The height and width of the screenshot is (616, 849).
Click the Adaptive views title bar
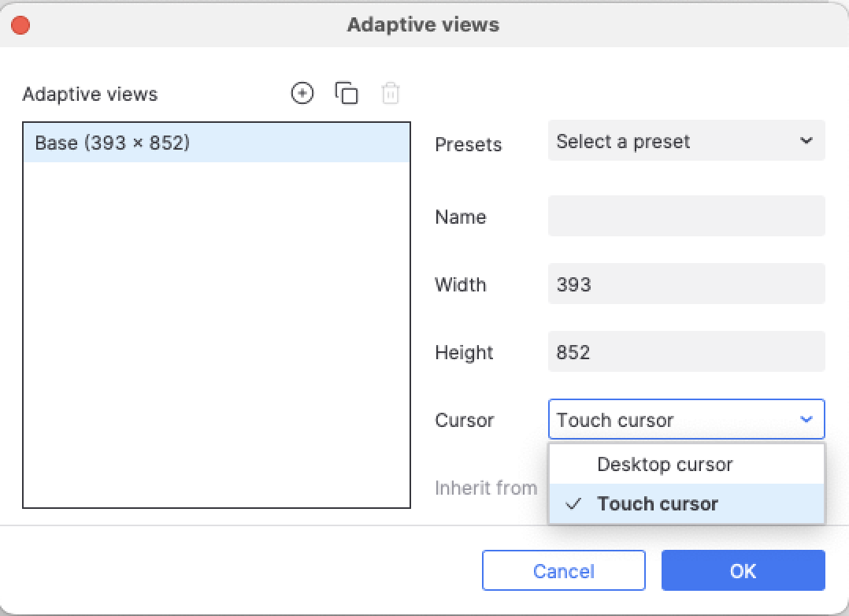coord(423,24)
